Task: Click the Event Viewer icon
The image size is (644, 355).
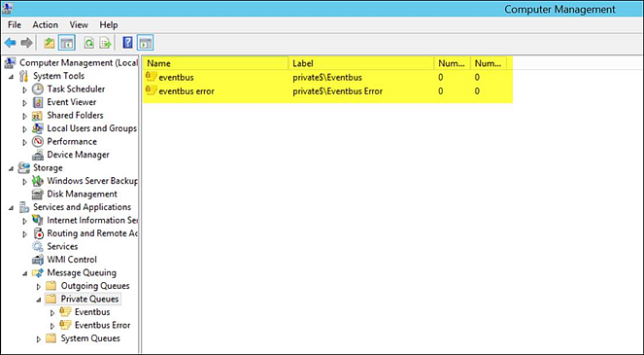Action: pyautogui.click(x=38, y=102)
